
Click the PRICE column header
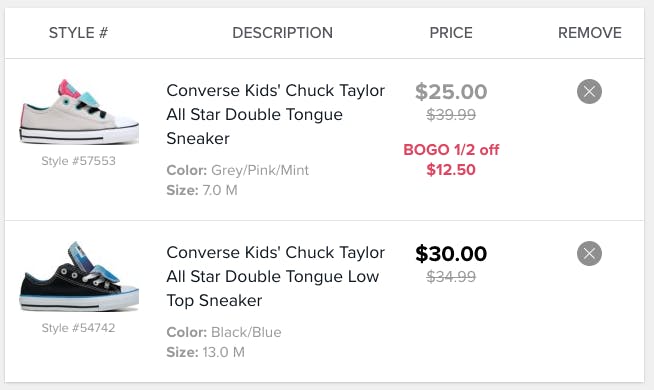451,33
